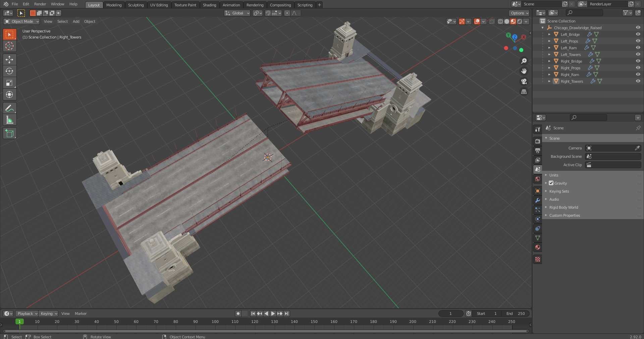Expand the Units panel
Image resolution: width=644 pixels, height=339 pixels.
tap(554, 175)
